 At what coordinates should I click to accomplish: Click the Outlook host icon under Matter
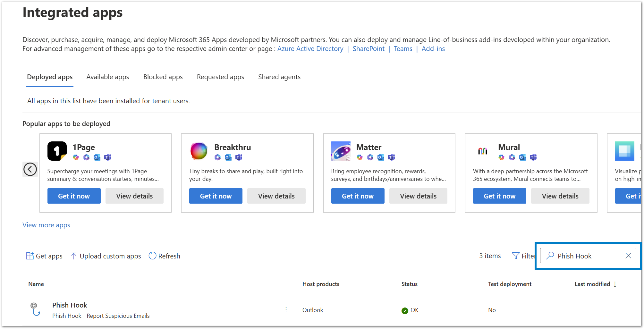(x=381, y=157)
